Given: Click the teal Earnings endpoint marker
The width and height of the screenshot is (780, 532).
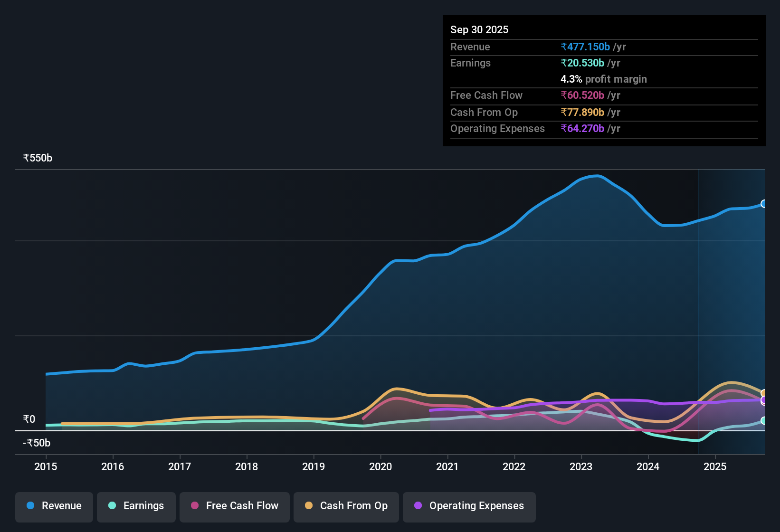Looking at the screenshot, I should tap(764, 420).
